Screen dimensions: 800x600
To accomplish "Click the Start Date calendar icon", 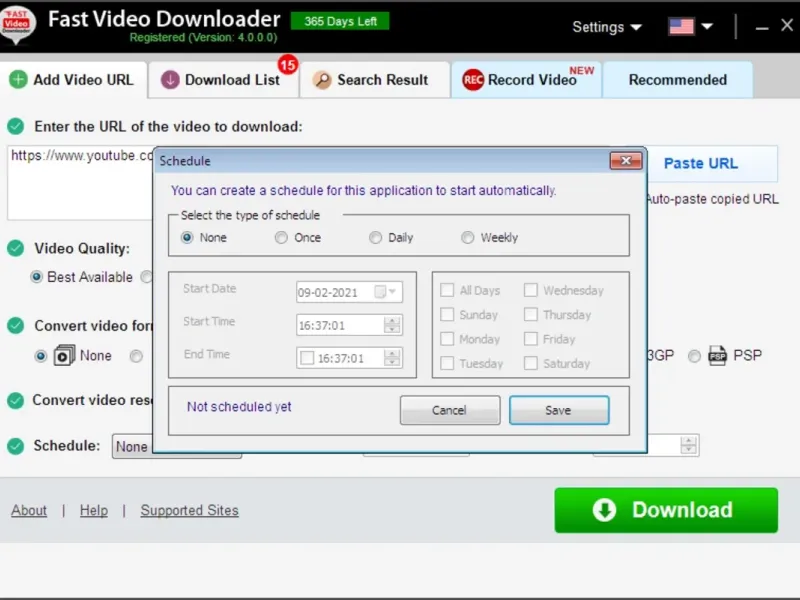I will pos(380,292).
